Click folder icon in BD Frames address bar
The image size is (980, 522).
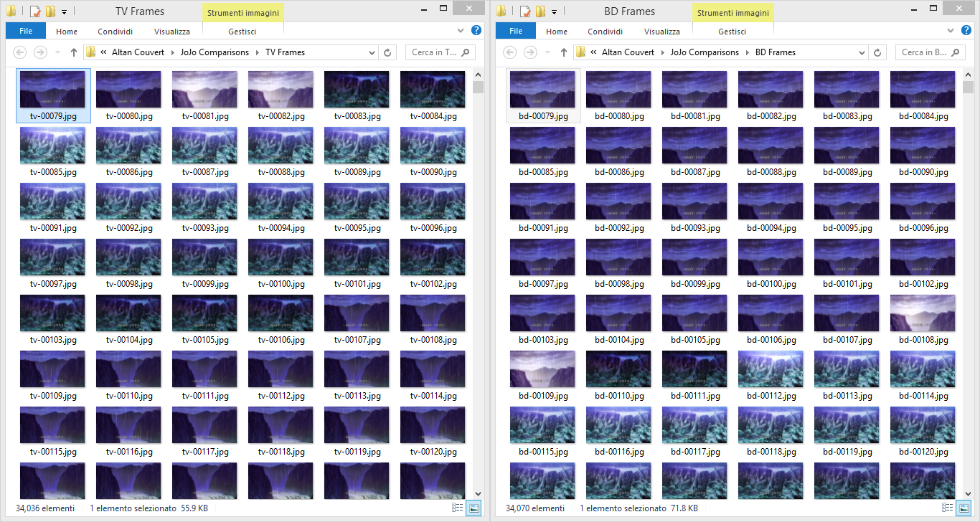(580, 52)
